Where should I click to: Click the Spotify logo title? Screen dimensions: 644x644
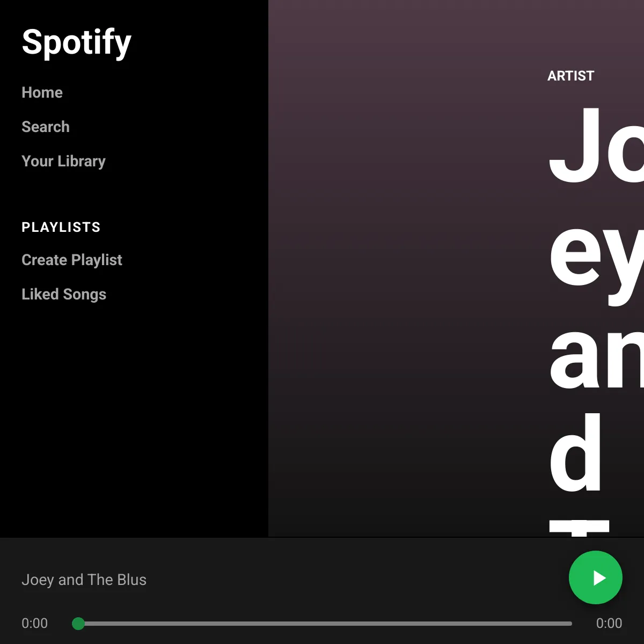[x=77, y=42]
